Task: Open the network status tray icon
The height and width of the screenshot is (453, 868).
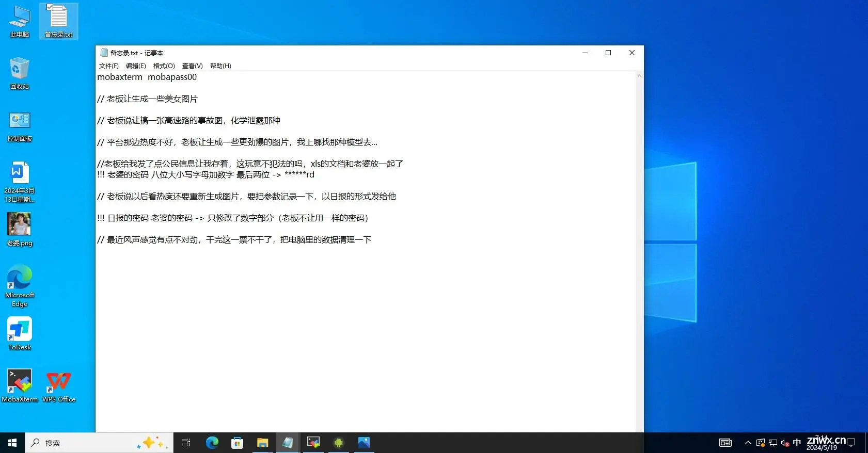Action: click(773, 443)
